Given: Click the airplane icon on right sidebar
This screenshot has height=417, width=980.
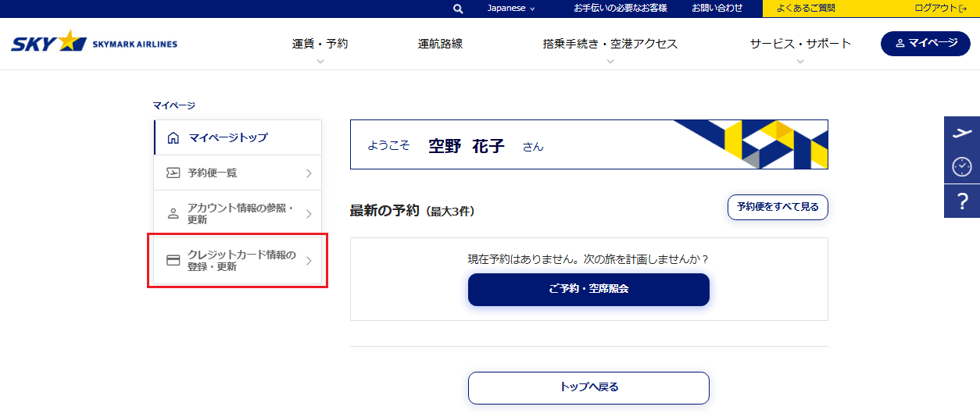Looking at the screenshot, I should point(962,134).
